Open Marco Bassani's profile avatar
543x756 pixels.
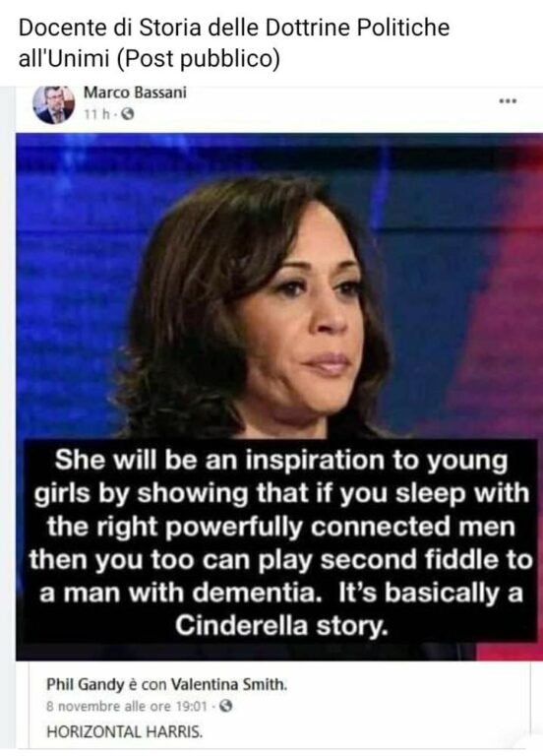coord(53,104)
